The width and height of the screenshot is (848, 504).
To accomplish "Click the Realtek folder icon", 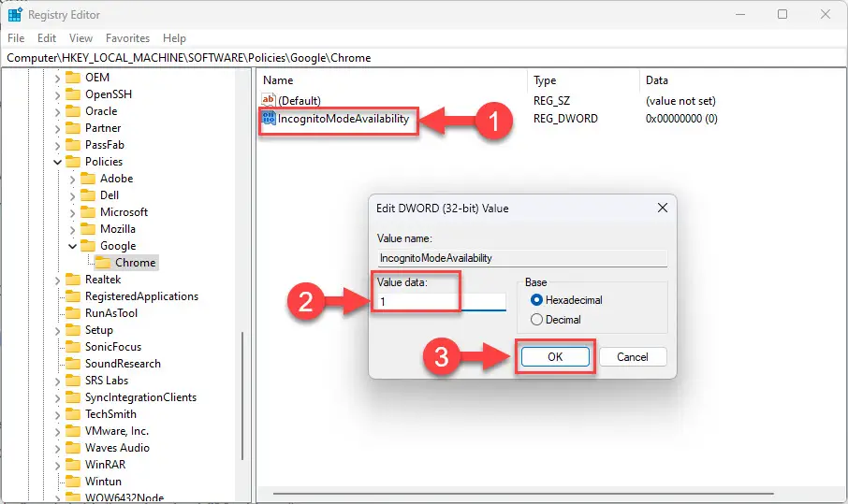I will click(x=72, y=280).
